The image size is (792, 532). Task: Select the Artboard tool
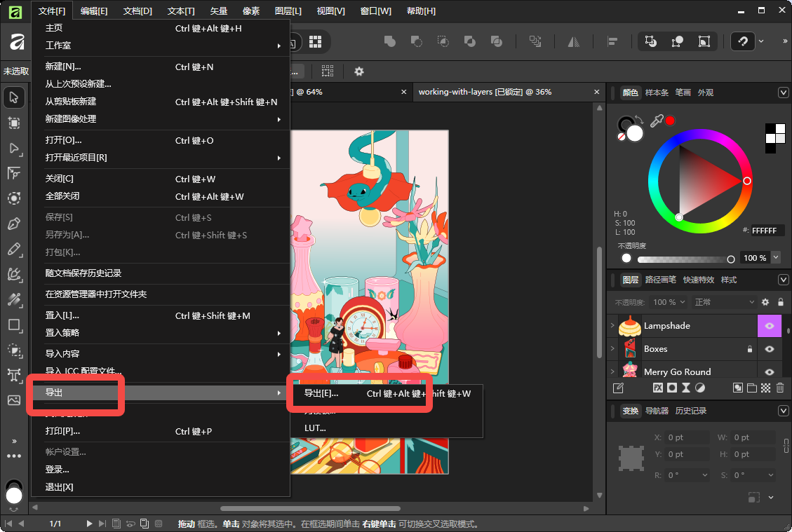click(14, 123)
